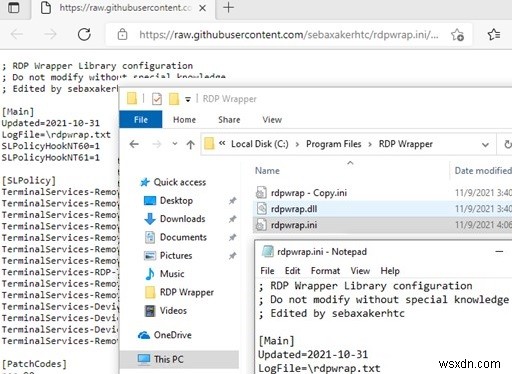Click the pin icon next to Downloads
The height and width of the screenshot is (374, 512).
232,219
